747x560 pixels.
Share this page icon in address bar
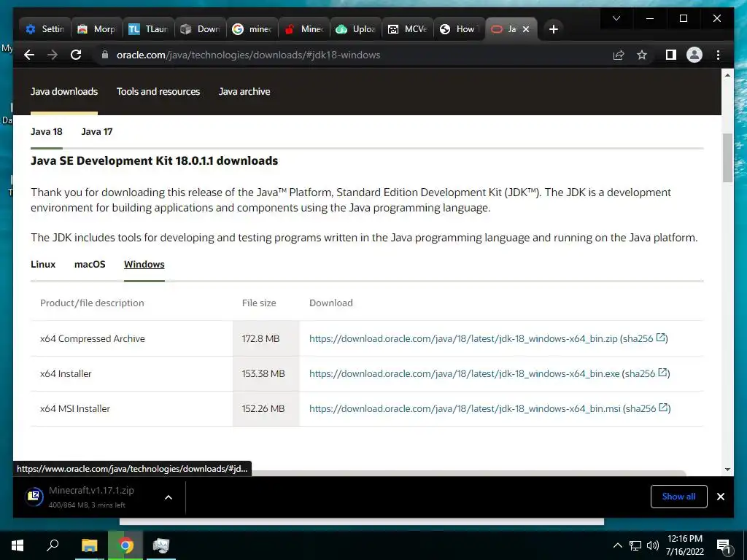point(619,55)
